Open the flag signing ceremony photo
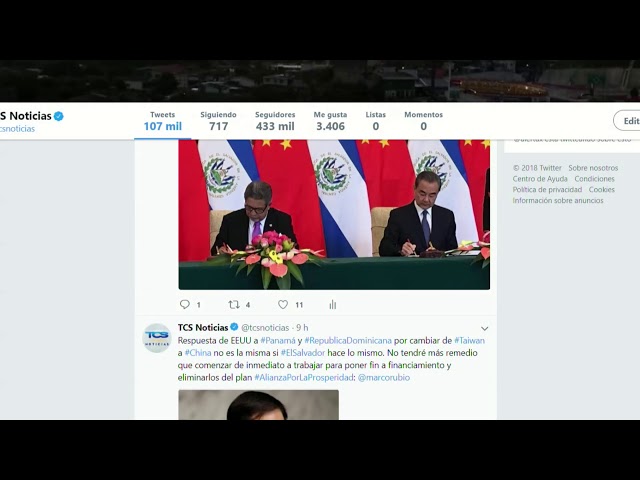Viewport: 640px width, 480px height. (x=334, y=215)
